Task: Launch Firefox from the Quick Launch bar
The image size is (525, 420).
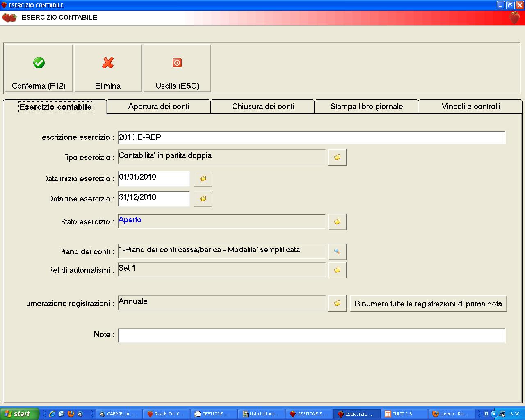Action: [x=71, y=414]
